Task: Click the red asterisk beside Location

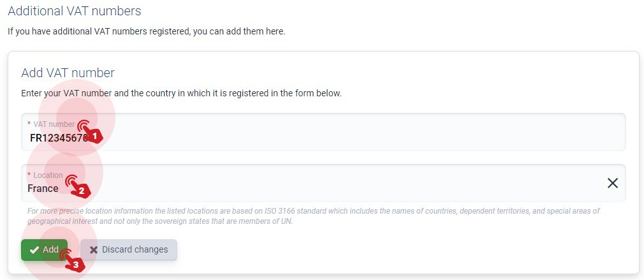Action: [29, 175]
